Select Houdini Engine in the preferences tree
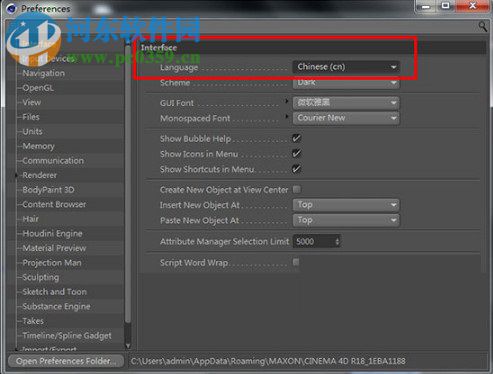 pyautogui.click(x=52, y=233)
